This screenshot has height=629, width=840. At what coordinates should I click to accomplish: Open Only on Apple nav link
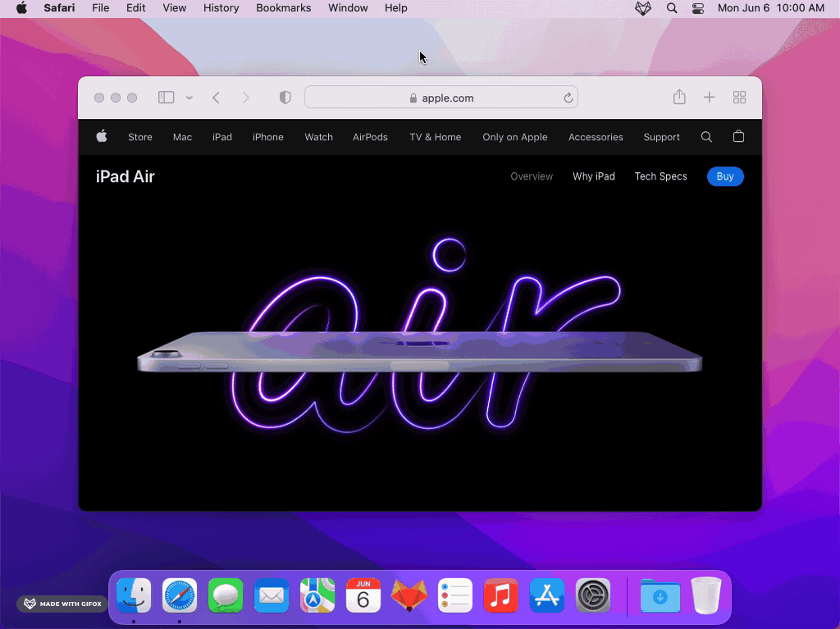tap(515, 137)
